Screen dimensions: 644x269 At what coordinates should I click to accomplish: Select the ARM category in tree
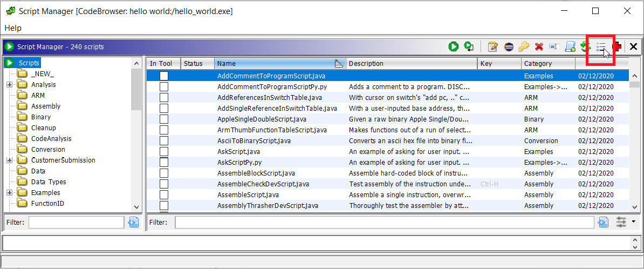click(x=38, y=96)
